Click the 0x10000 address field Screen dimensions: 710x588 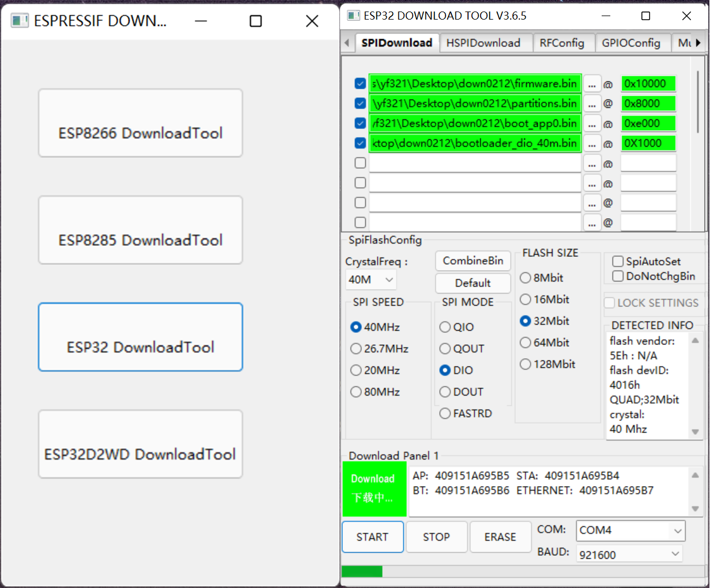(648, 84)
